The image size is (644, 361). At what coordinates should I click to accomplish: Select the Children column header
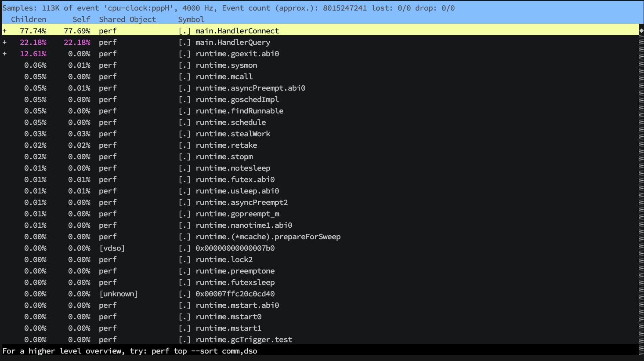click(x=29, y=19)
